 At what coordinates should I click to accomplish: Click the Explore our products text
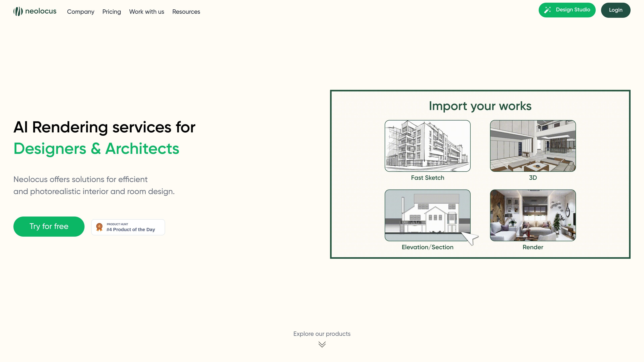[x=322, y=334]
